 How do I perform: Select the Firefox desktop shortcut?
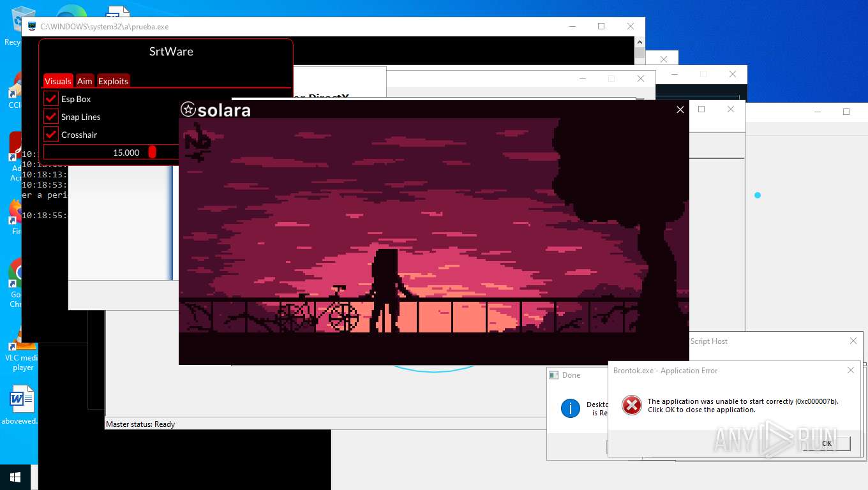pyautogui.click(x=16, y=217)
